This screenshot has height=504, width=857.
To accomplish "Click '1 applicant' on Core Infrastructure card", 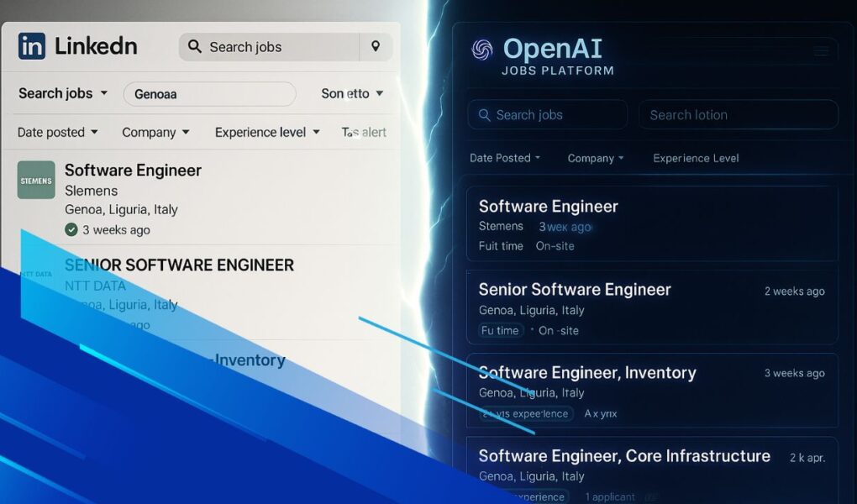I will (x=610, y=497).
